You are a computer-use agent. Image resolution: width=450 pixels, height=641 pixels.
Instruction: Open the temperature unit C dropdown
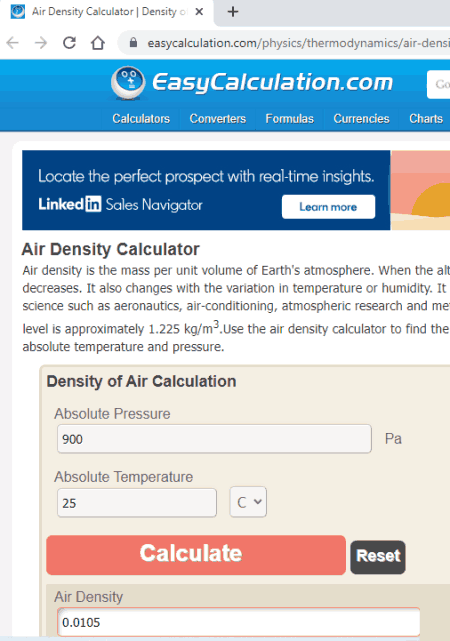(248, 502)
